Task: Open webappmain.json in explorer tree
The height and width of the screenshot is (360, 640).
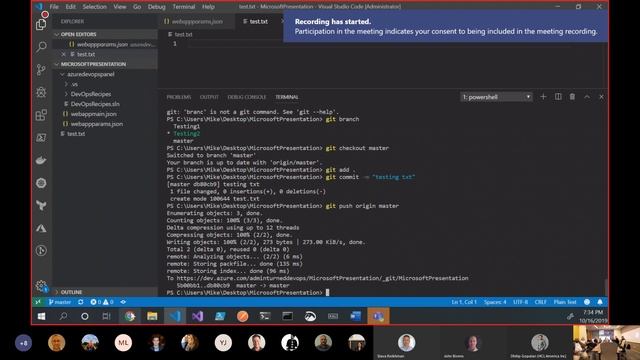Action: point(93,114)
